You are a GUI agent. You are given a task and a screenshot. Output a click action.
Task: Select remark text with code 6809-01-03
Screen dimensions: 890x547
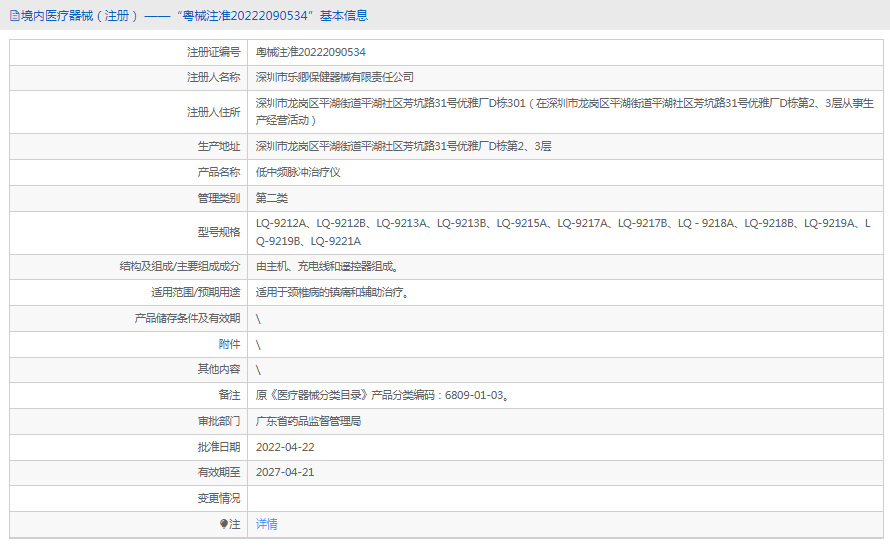click(382, 395)
